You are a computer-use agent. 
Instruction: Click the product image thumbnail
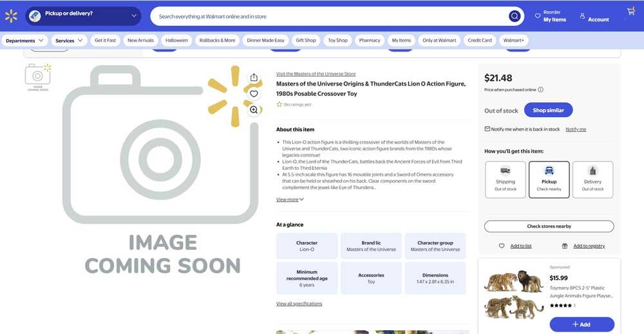point(37,77)
